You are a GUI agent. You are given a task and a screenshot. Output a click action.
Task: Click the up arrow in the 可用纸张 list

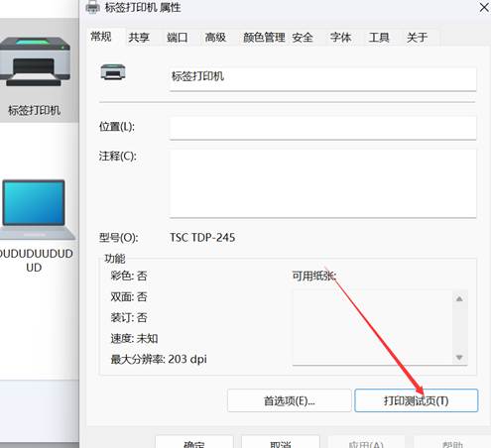coord(459,299)
